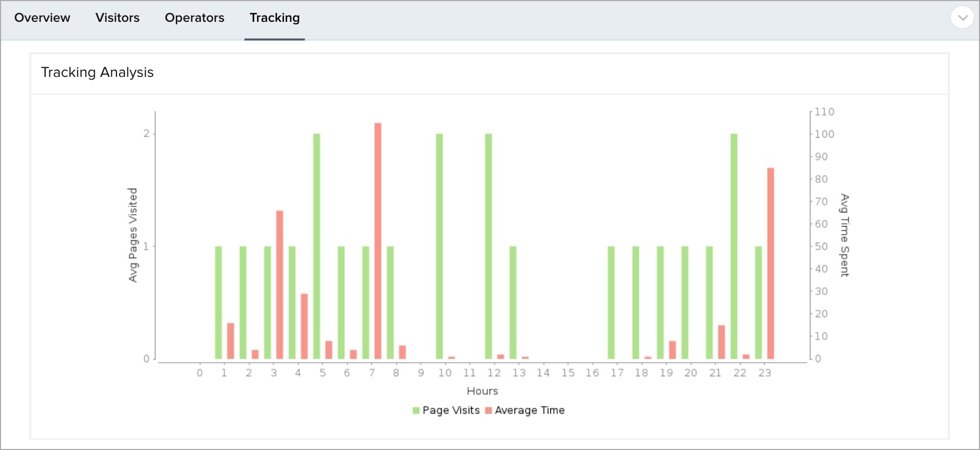Click the green Page Visits bar at hour 8
The height and width of the screenshot is (450, 980).
(390, 302)
